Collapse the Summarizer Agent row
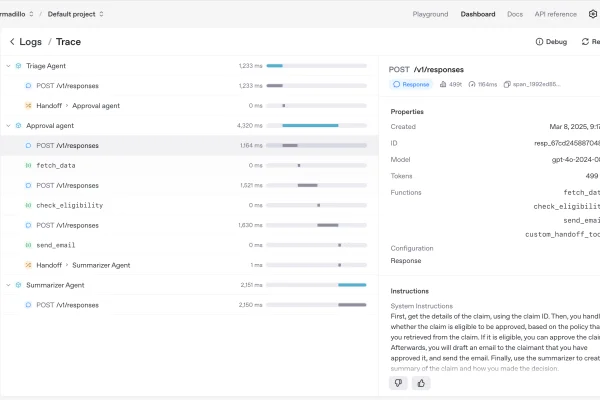 [8, 285]
